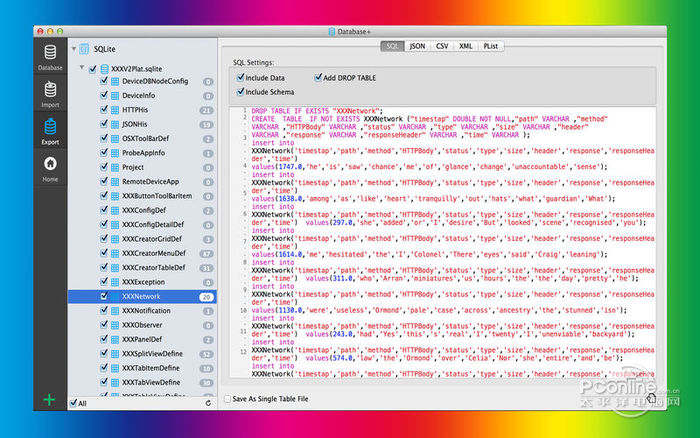Image resolution: width=700 pixels, height=438 pixels.
Task: Toggle the All tables checkbox
Action: (x=73, y=403)
